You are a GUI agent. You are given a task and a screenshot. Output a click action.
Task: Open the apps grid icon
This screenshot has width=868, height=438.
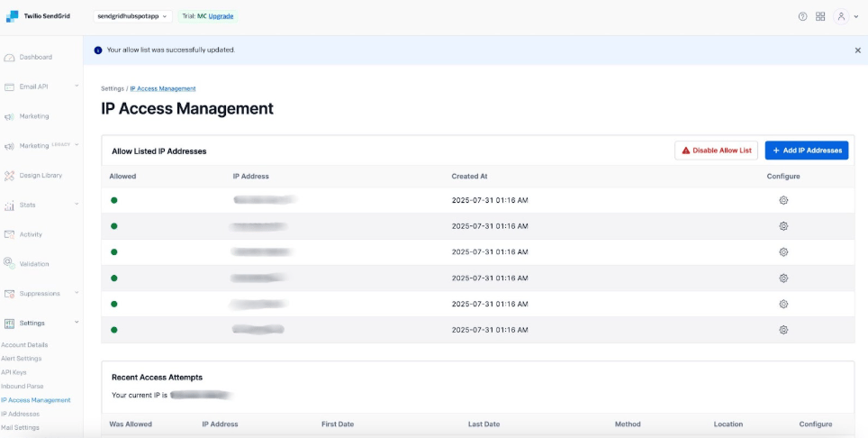pyautogui.click(x=820, y=16)
